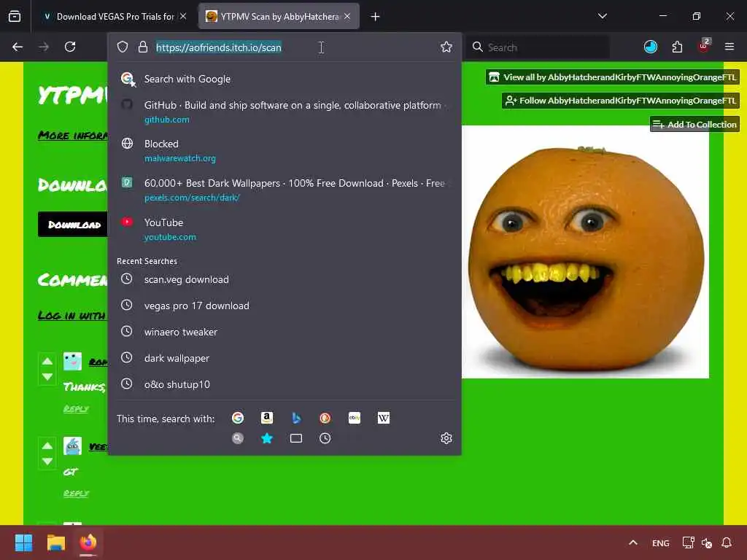Screen dimensions: 747x560
Task: Upvote the first comment
Action: click(x=47, y=362)
